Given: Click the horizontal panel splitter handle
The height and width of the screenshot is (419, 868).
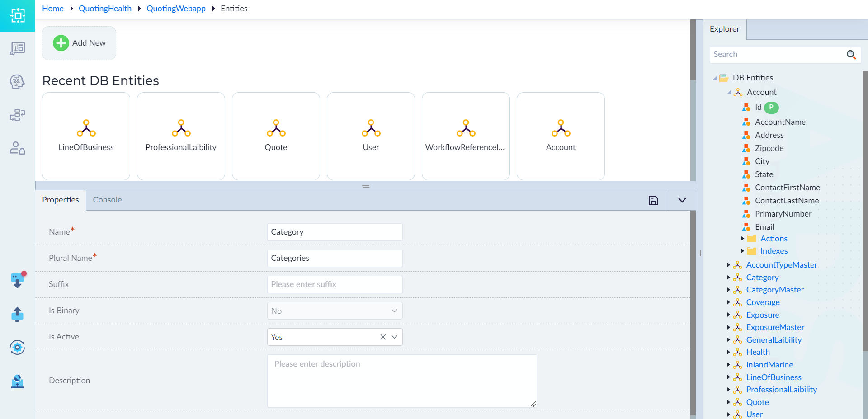Looking at the screenshot, I should (x=366, y=186).
